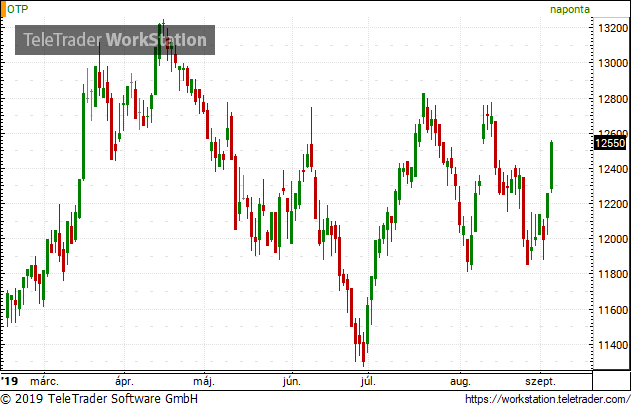Click the 'aug.' date axis label

[x=460, y=381]
